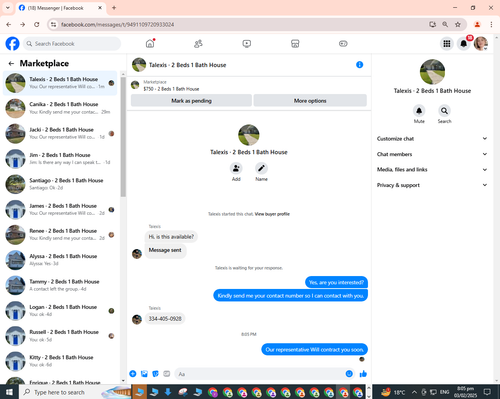This screenshot has height=399, width=500.
Task: Open the Friends icon in top navigation
Action: click(198, 44)
